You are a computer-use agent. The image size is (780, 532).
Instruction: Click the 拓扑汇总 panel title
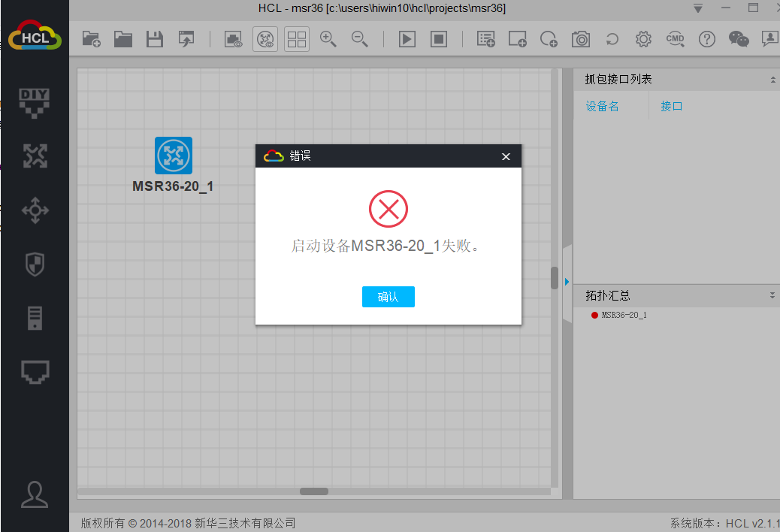coord(607,295)
